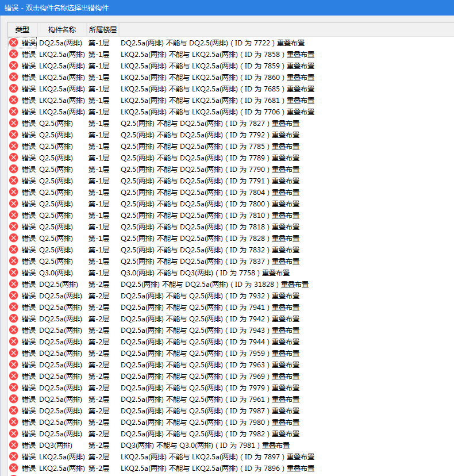Screen dimensions: 454x476
Task: Click error icon for ID 7804 row
Action: pos(14,192)
